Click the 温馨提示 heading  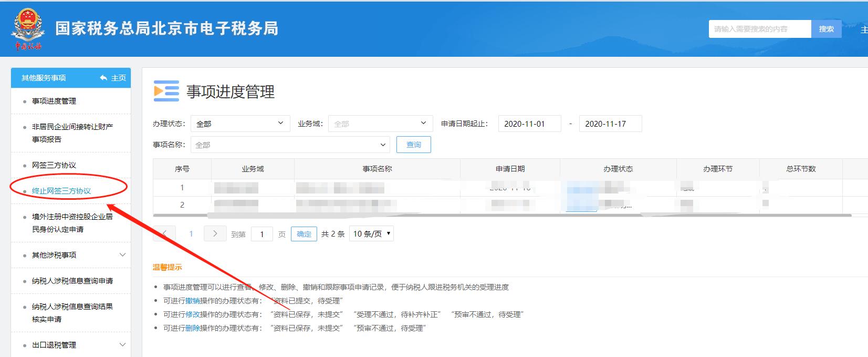(167, 267)
